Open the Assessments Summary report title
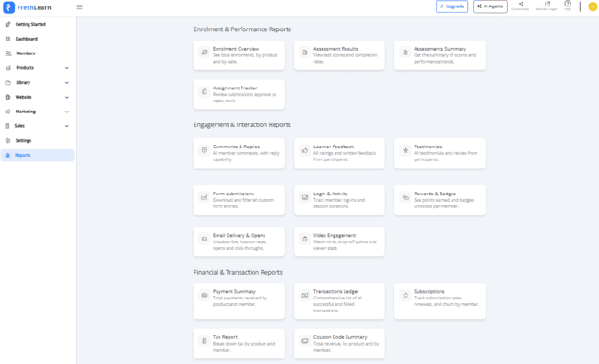599x364 pixels. [440, 49]
